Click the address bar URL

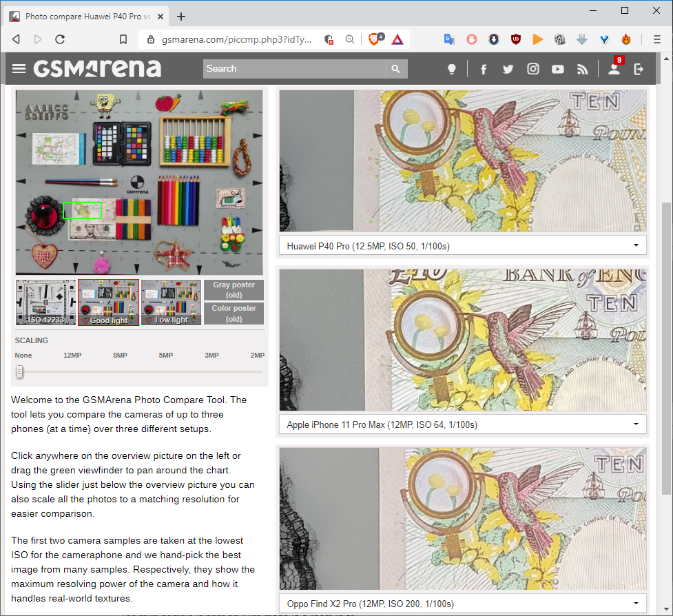coord(236,39)
